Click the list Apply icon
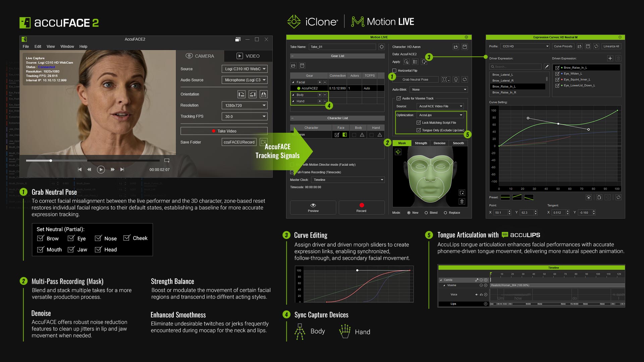This screenshot has width=644, height=362. pyautogui.click(x=415, y=62)
